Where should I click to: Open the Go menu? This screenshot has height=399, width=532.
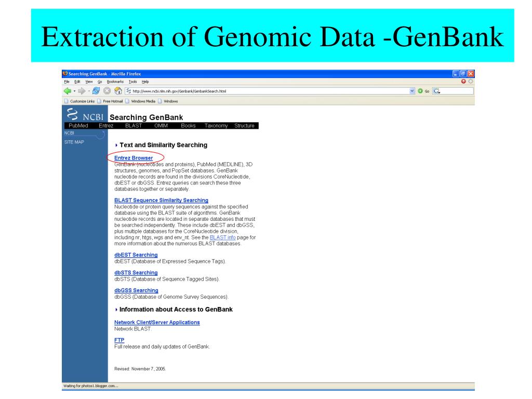coord(100,82)
